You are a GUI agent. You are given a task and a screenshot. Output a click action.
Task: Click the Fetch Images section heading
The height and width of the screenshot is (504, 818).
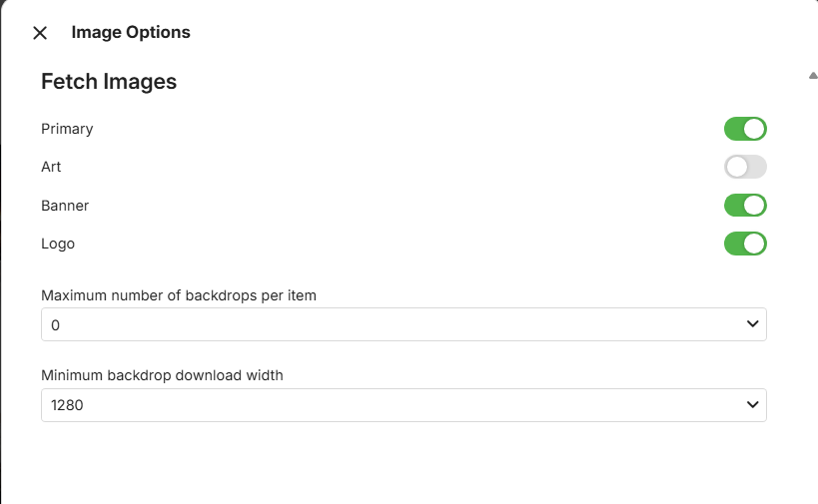pyautogui.click(x=109, y=82)
